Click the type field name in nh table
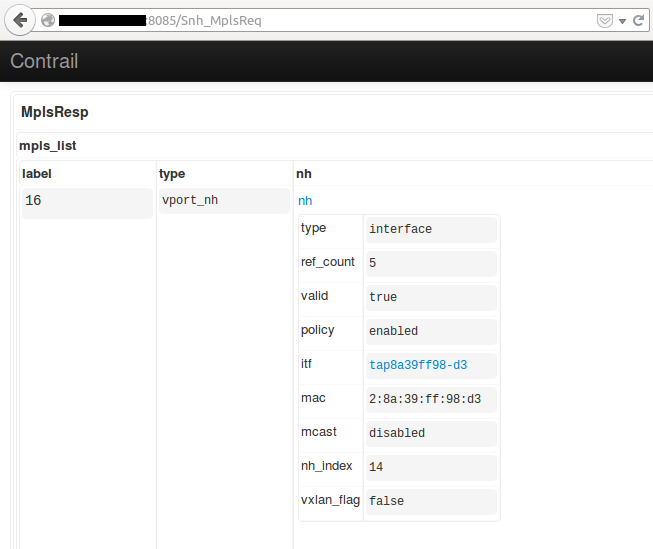653x549 pixels. click(313, 228)
